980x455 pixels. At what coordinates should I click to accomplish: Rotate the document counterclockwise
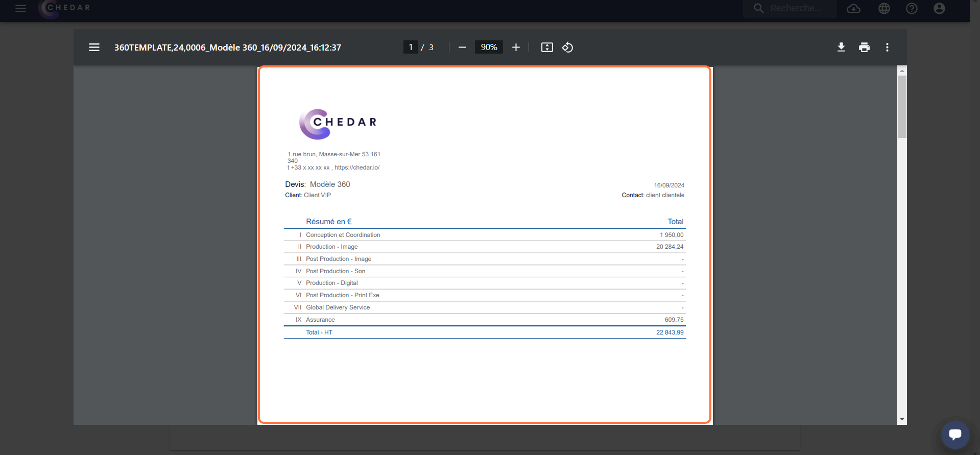point(567,47)
